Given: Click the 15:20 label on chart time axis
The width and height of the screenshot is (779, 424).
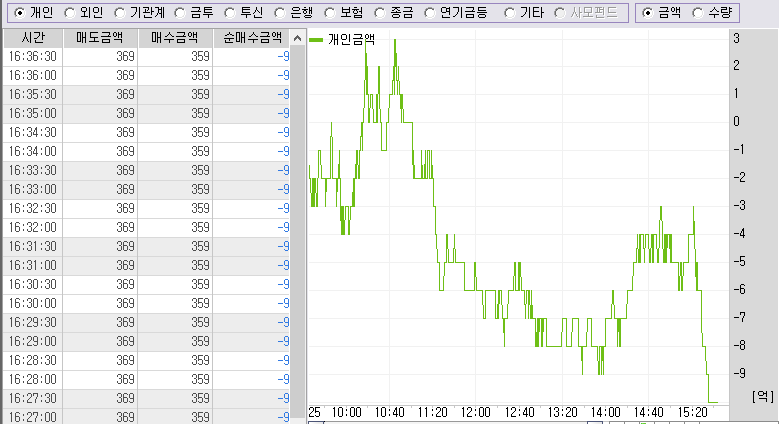Looking at the screenshot, I should coord(693,413).
